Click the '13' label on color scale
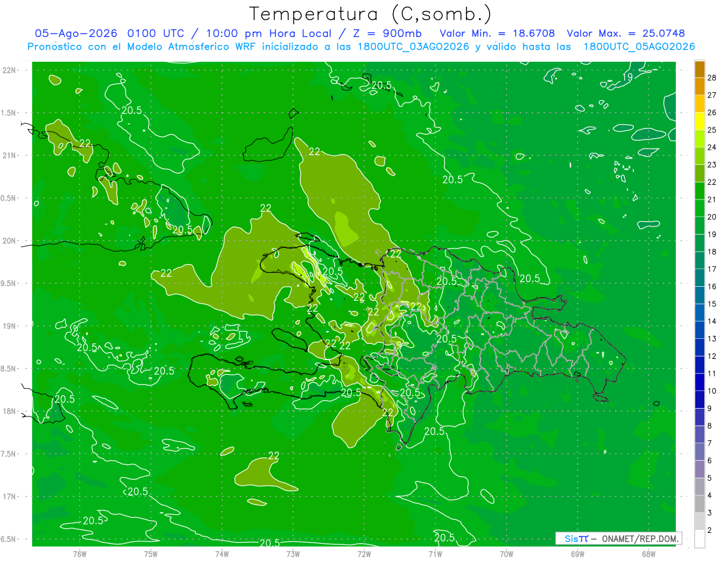This screenshot has width=728, height=562. pyautogui.click(x=712, y=339)
